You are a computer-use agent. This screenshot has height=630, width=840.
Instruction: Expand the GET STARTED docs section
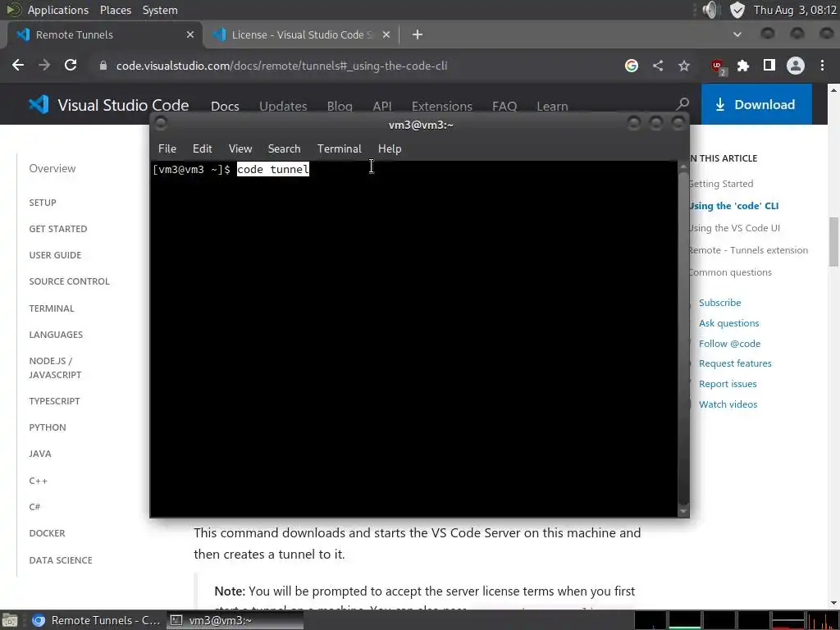(58, 229)
